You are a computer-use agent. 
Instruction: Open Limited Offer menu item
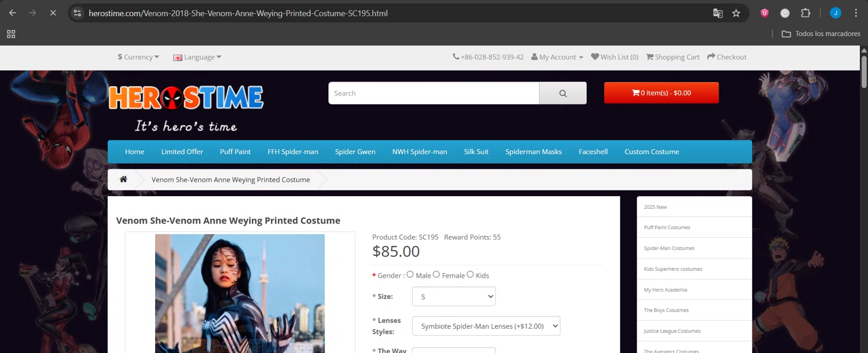click(x=182, y=152)
